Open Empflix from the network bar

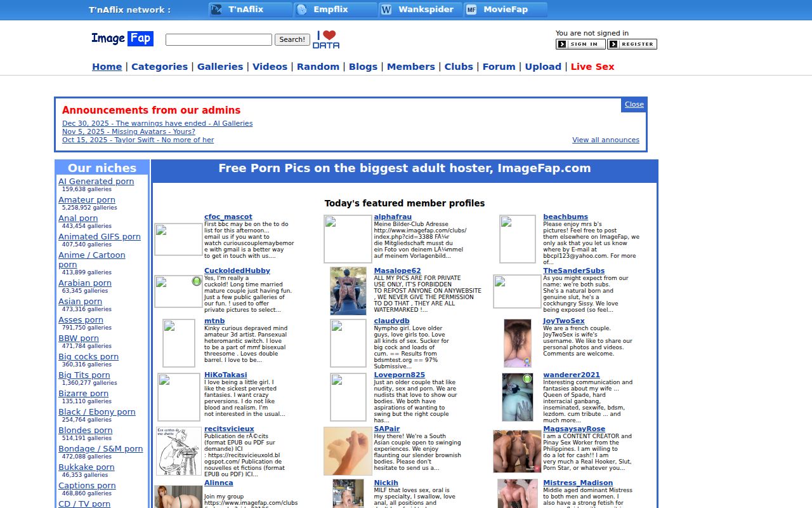(x=336, y=10)
